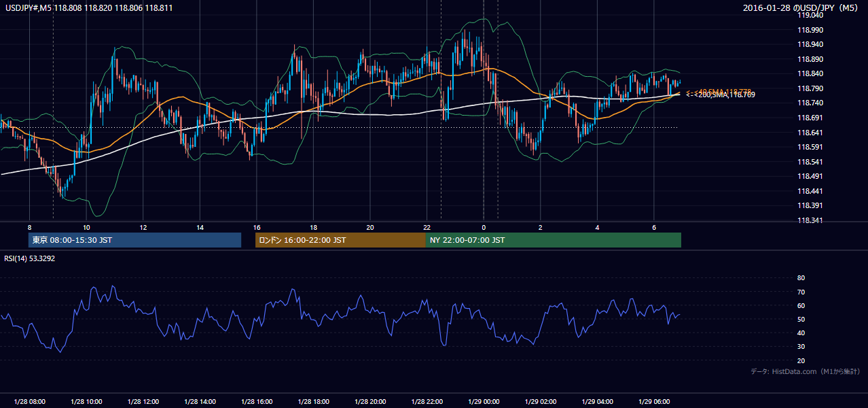Click price label 118.641 on the price axis

coord(810,133)
